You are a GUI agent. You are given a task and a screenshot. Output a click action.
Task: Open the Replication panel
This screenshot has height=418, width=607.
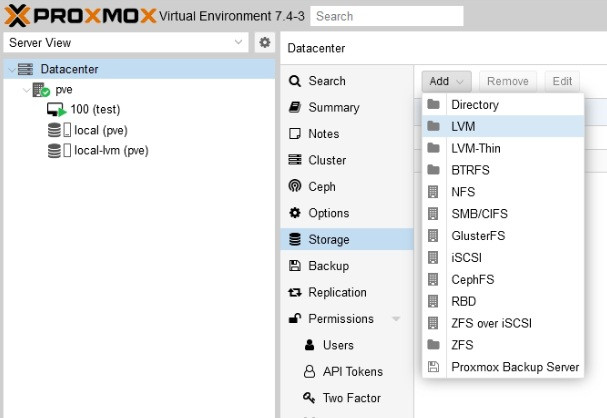coord(347,292)
